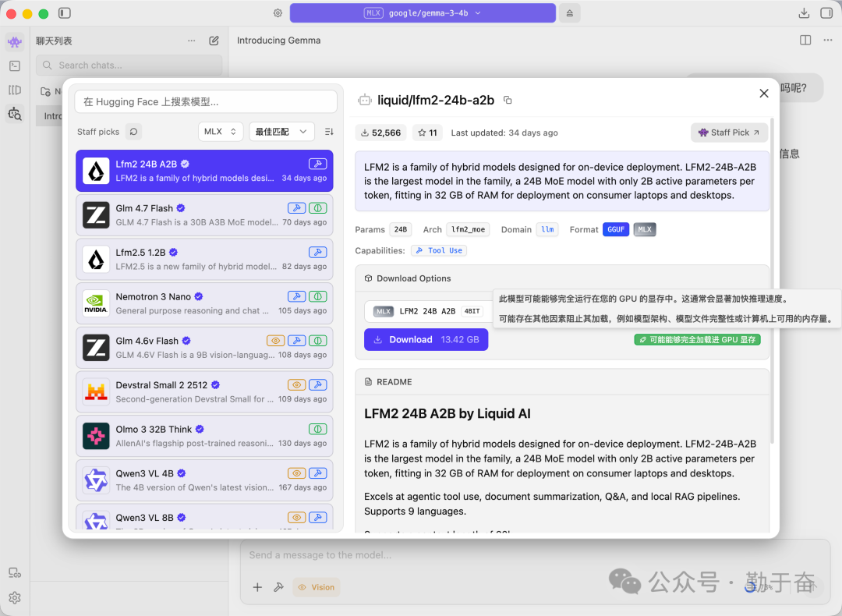Viewport: 842px width, 616px height.
Task: Toggle split view icon in chat header
Action: tap(805, 41)
